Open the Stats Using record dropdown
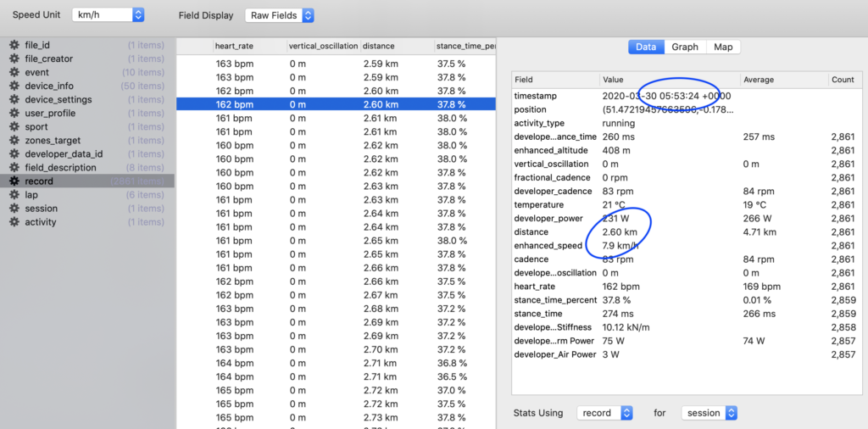Viewport: 868px width, 429px height. point(605,413)
